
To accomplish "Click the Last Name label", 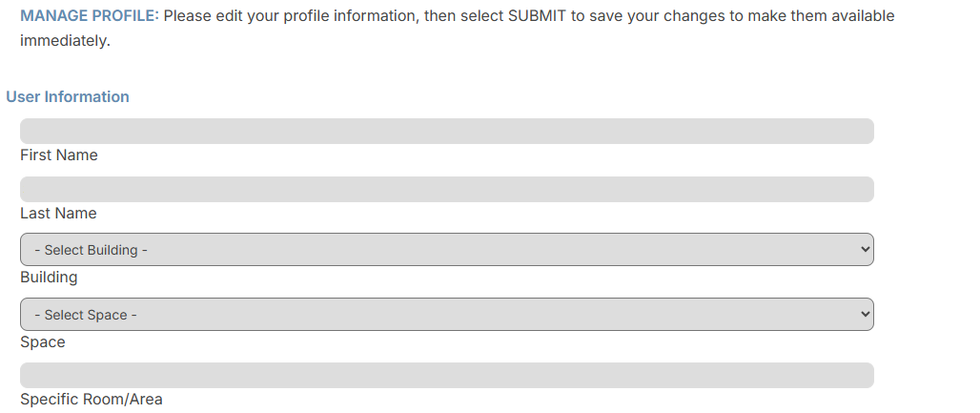I will point(58,214).
